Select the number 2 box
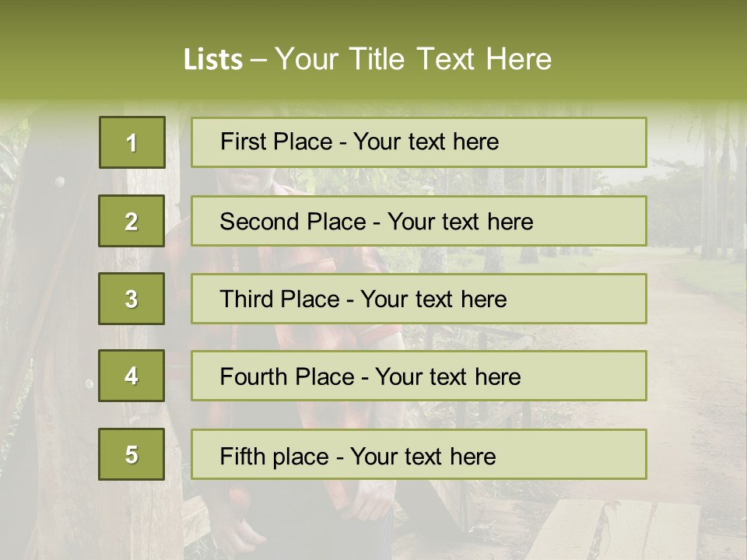Screen dimensions: 747x560 pos(132,221)
